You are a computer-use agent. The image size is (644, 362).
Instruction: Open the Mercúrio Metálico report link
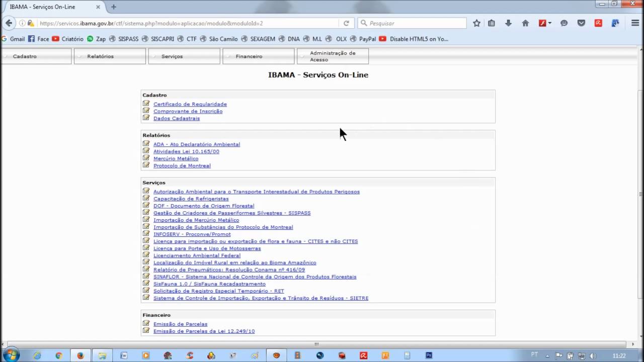pos(176,158)
